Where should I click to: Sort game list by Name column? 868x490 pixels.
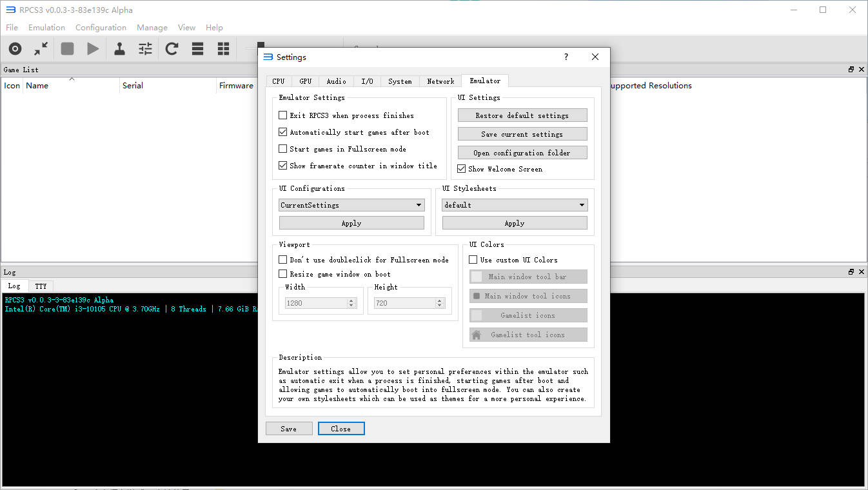click(71, 85)
